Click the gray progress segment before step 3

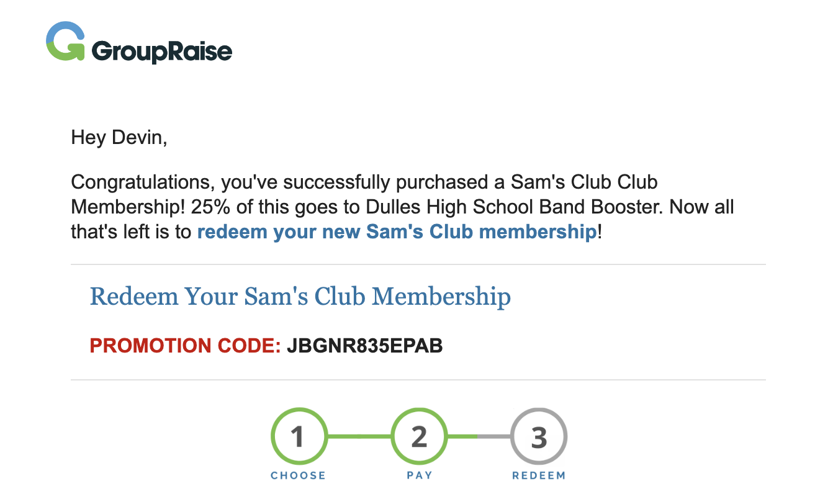pyautogui.click(x=495, y=436)
